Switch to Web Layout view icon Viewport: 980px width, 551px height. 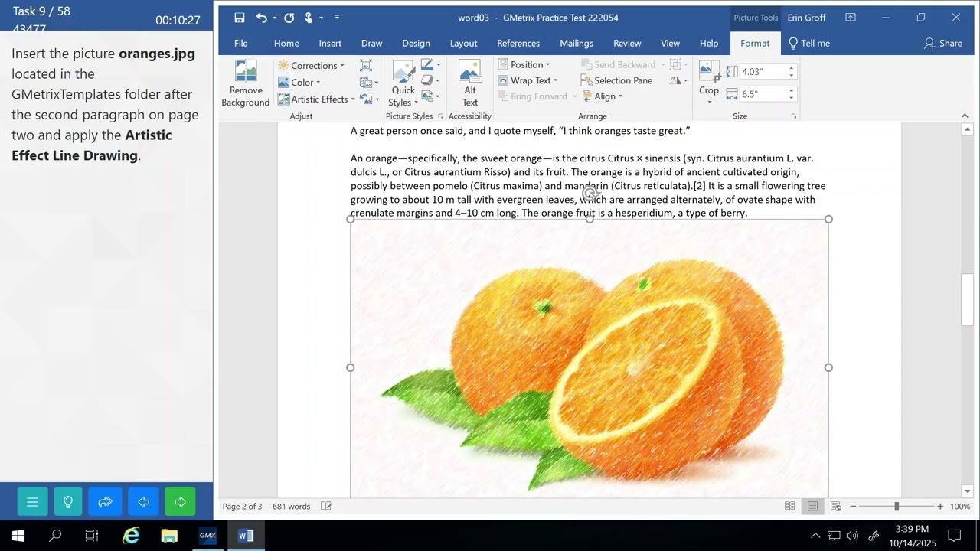point(835,506)
